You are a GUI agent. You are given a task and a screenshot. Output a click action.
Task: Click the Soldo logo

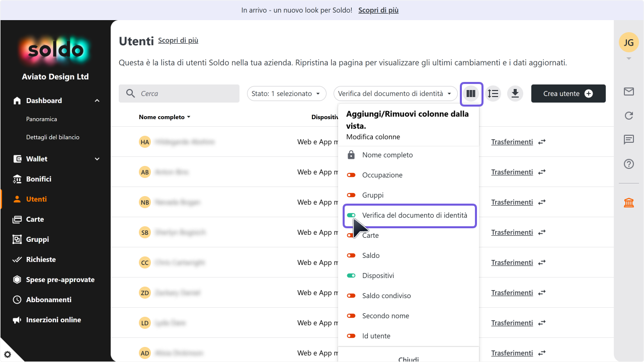55,49
